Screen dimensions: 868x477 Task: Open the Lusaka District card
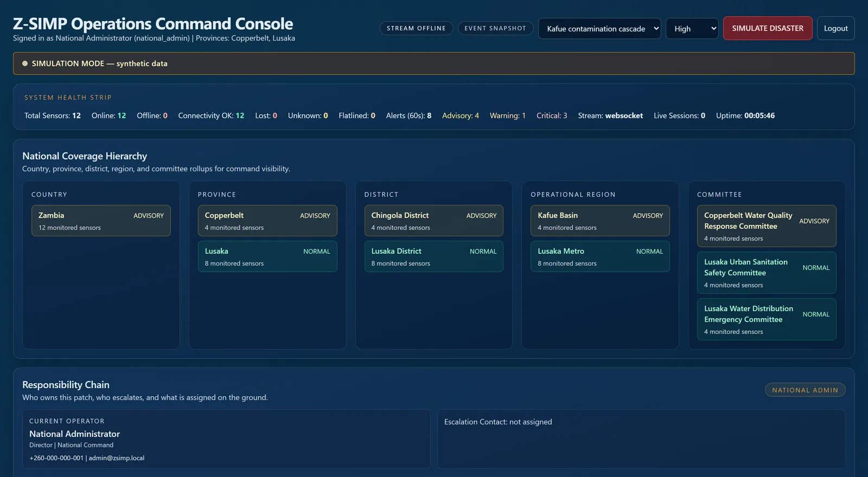[x=434, y=256]
